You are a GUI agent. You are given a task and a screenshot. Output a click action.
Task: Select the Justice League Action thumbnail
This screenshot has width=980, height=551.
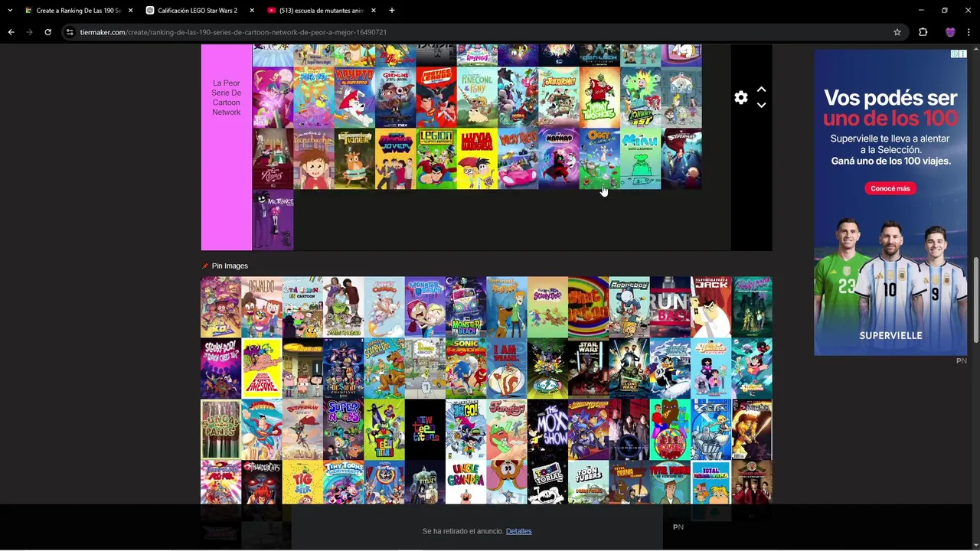pos(436,98)
